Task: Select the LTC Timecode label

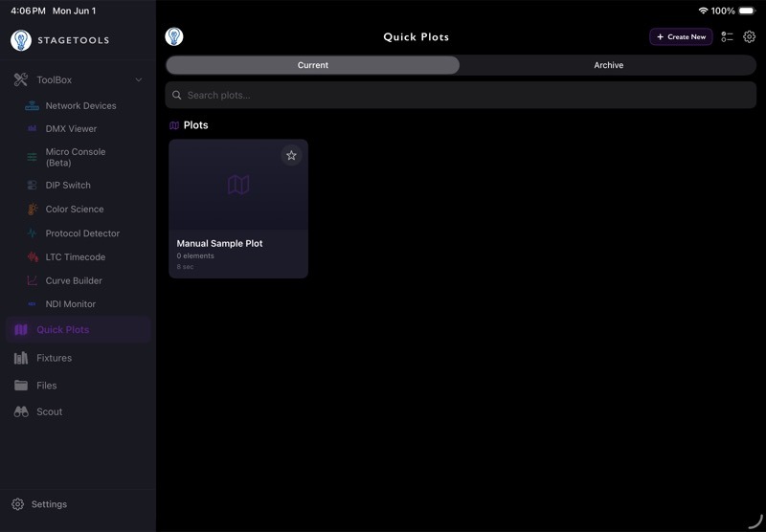Action: pos(76,256)
